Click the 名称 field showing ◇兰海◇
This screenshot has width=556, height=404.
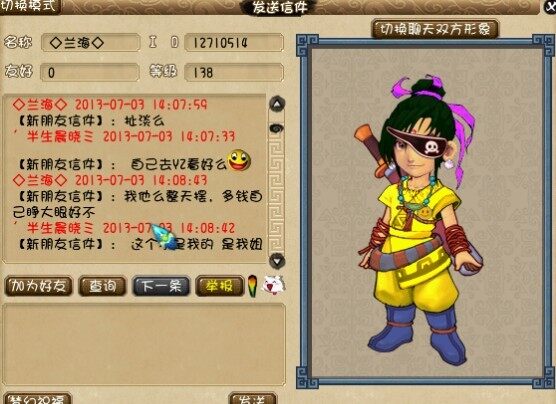[91, 43]
